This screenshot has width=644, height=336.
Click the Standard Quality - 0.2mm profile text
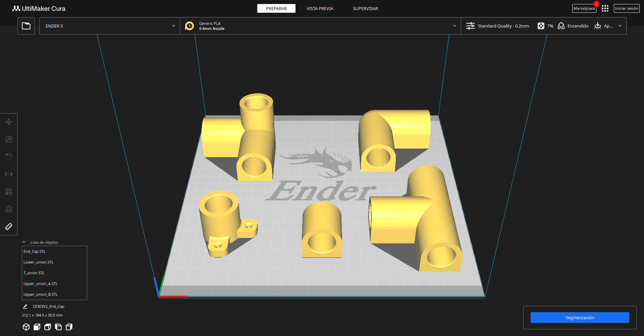click(x=503, y=26)
